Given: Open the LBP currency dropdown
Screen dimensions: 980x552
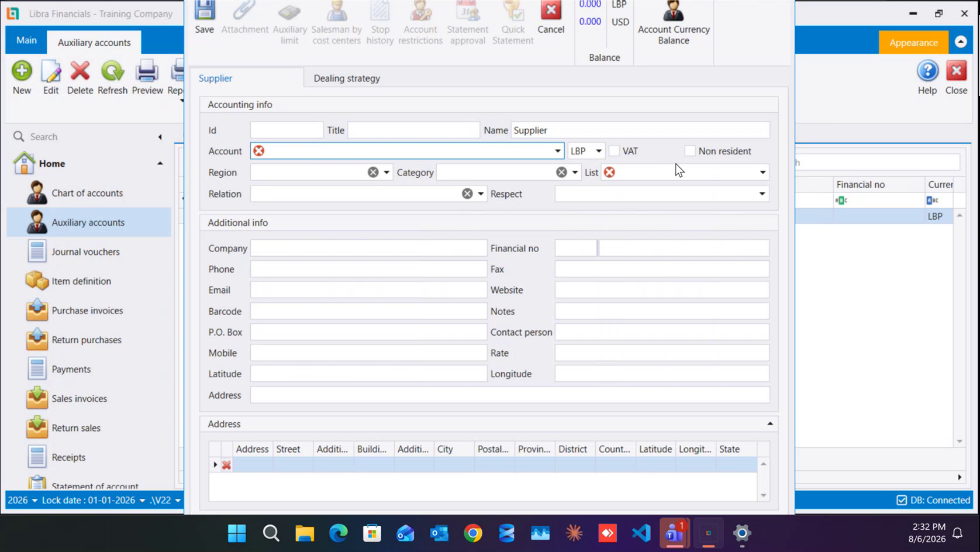Looking at the screenshot, I should (599, 151).
